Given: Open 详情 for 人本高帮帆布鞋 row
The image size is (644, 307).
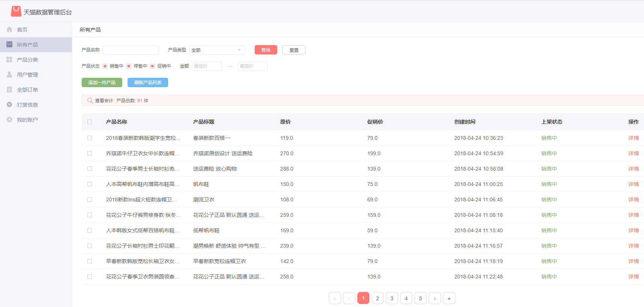Looking at the screenshot, I should tap(633, 184).
